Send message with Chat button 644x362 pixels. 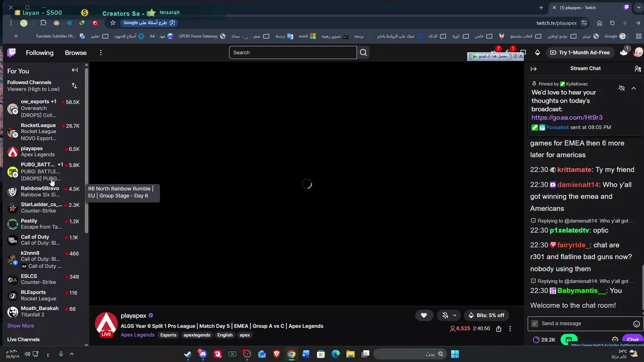[632, 340]
